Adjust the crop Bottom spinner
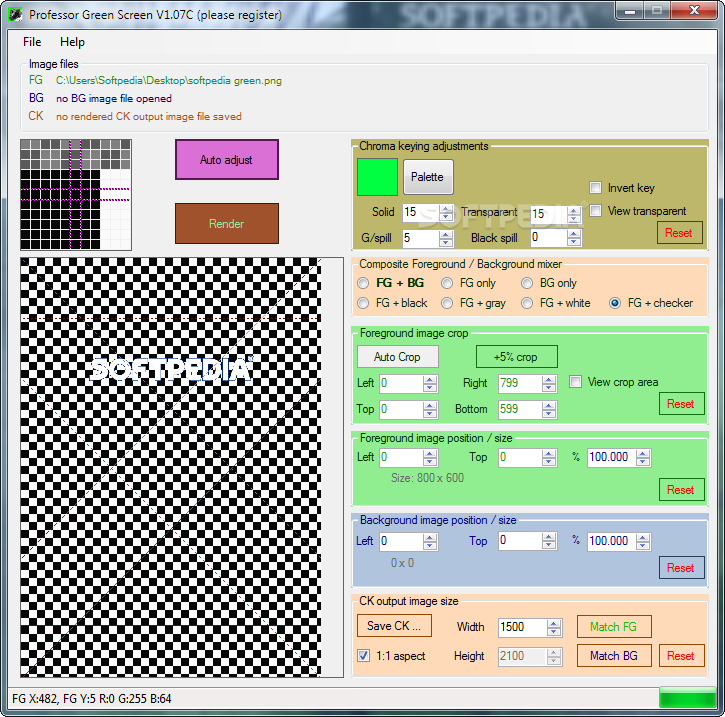 coord(549,409)
